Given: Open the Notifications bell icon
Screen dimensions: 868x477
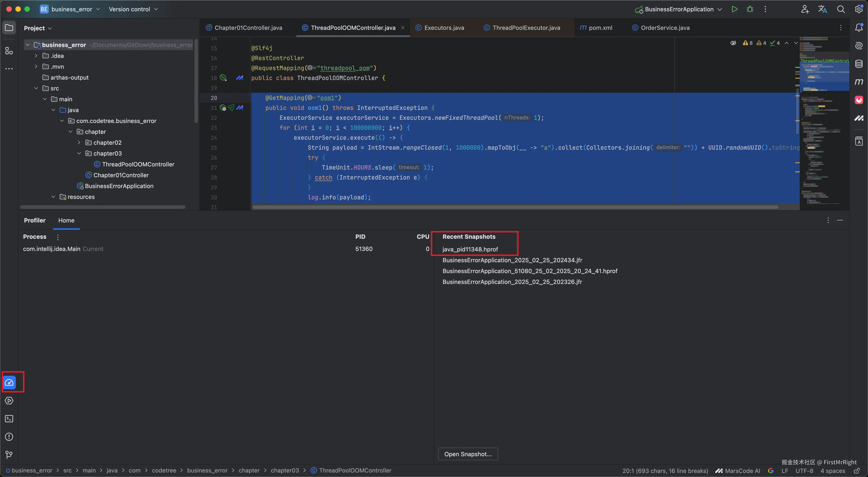Looking at the screenshot, I should pyautogui.click(x=859, y=28).
